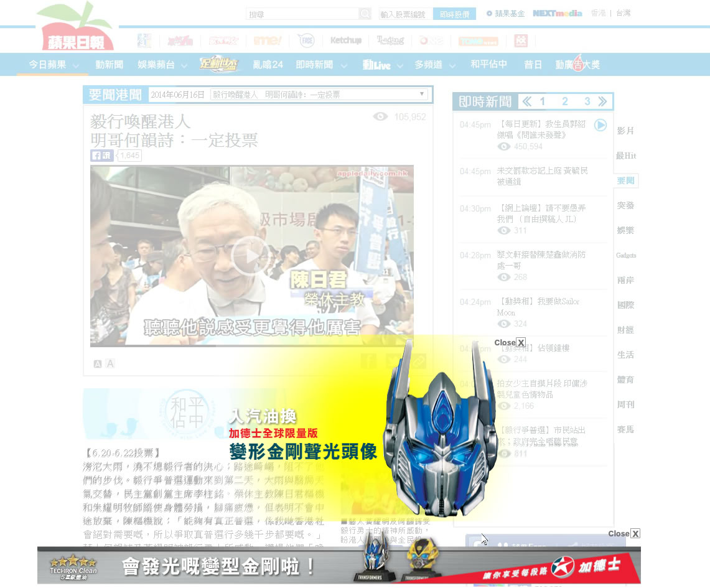
Task: Open sidebar category 生活
Action: tap(625, 355)
